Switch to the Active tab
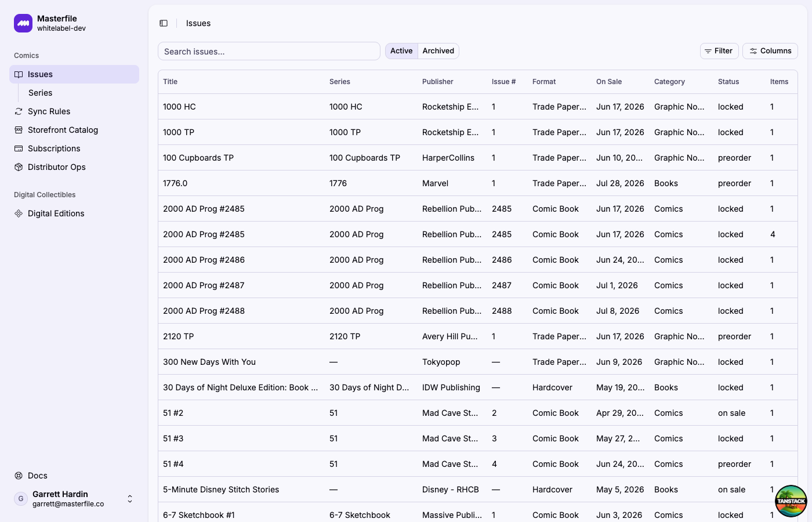The width and height of the screenshot is (812, 522). (x=401, y=51)
